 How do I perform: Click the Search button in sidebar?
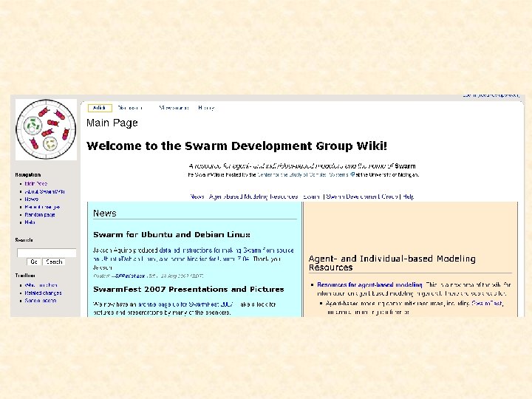[54, 262]
